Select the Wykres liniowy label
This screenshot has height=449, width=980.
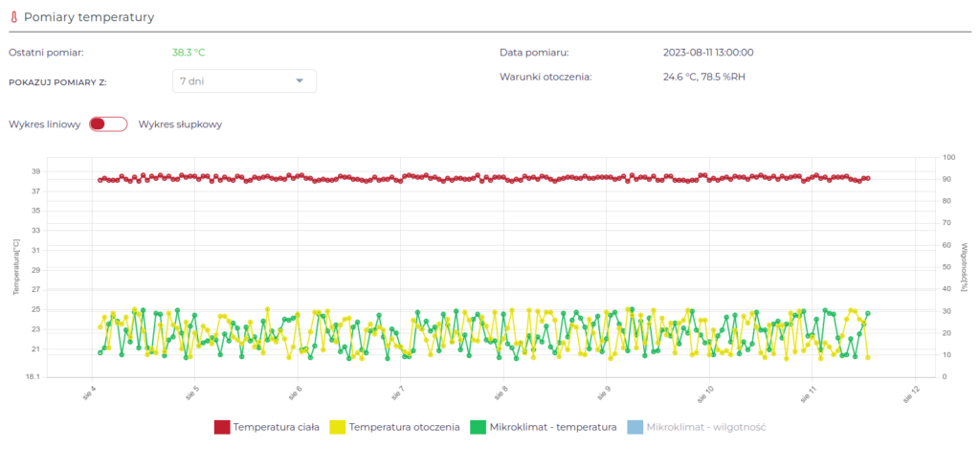44,124
